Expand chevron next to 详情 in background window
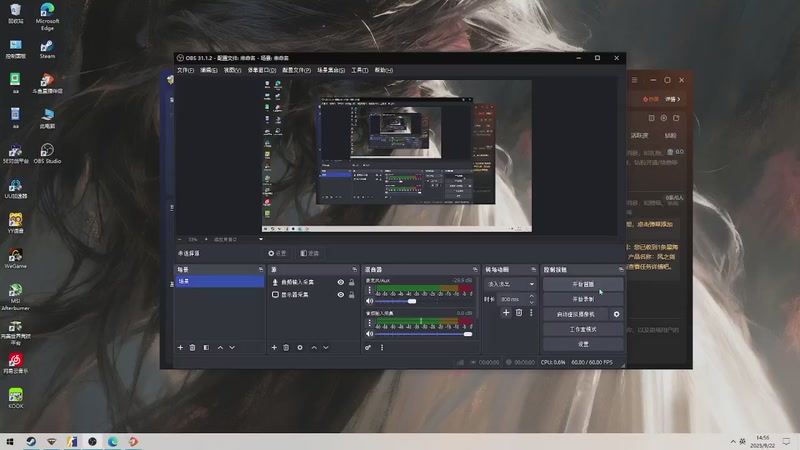Screen dimensions: 800x450 (679, 99)
